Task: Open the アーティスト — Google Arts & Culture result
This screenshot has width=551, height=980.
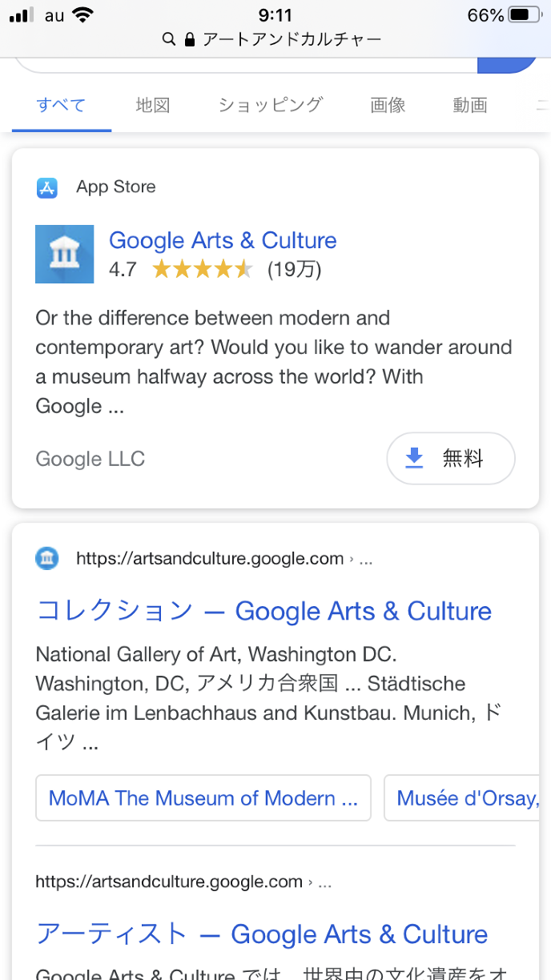Action: (x=262, y=934)
